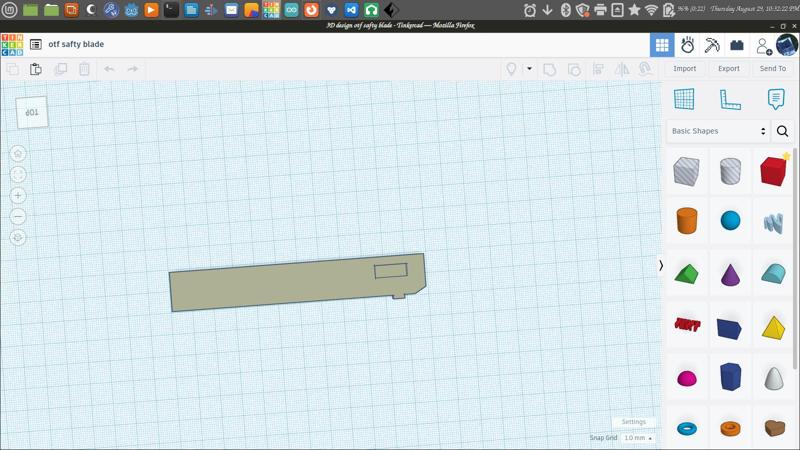
Task: Zoom out with minus button
Action: 18,216
